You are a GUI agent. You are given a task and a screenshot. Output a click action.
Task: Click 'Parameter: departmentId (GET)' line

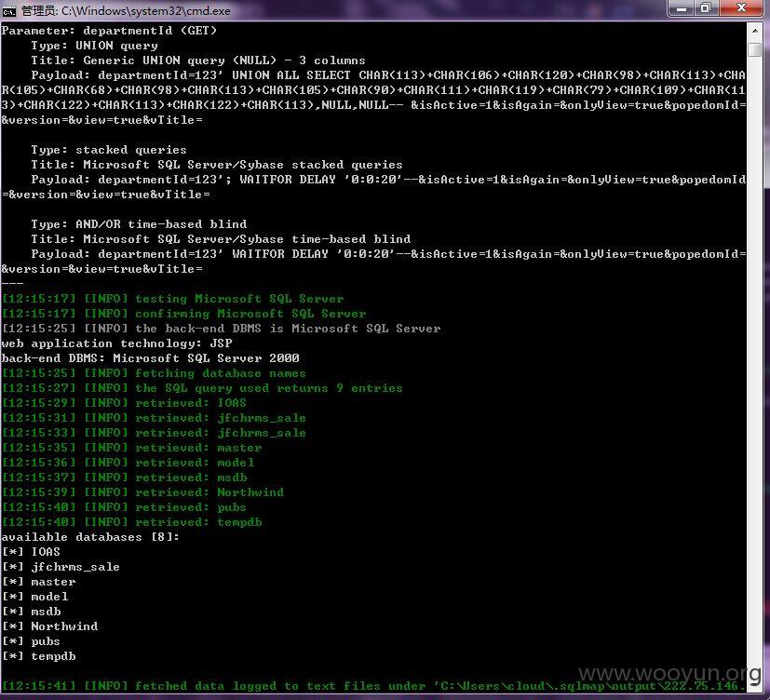click(x=109, y=31)
